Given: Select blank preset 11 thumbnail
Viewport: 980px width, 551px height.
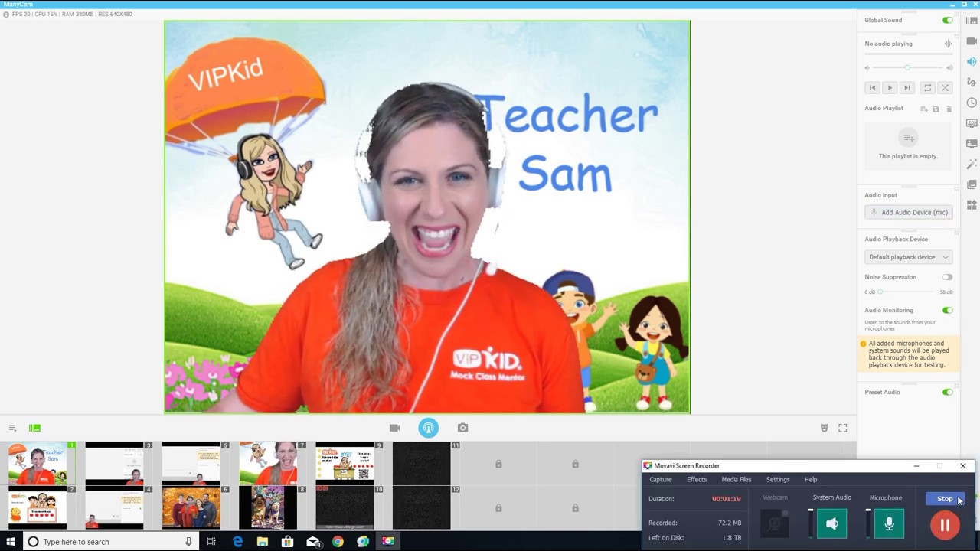Looking at the screenshot, I should pos(421,464).
